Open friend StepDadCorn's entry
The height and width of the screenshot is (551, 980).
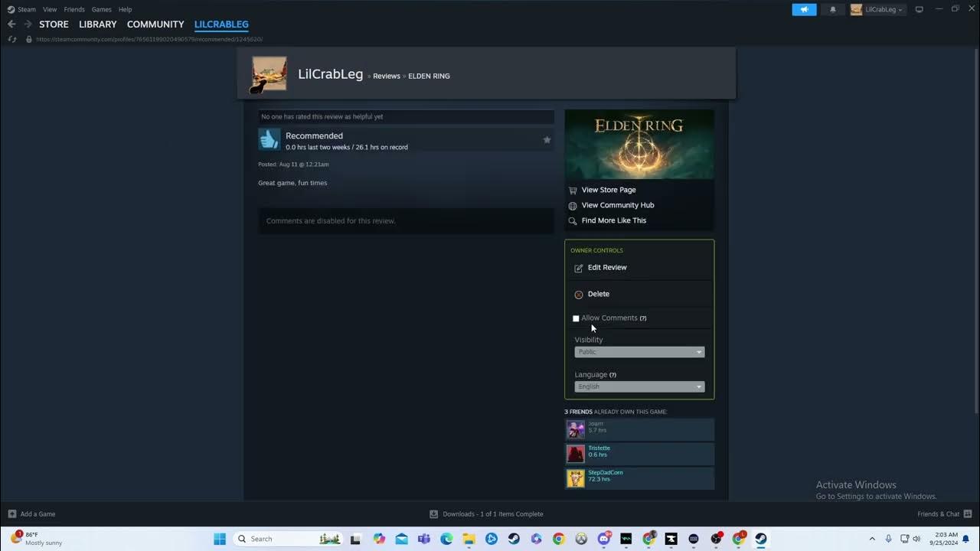pyautogui.click(x=639, y=478)
